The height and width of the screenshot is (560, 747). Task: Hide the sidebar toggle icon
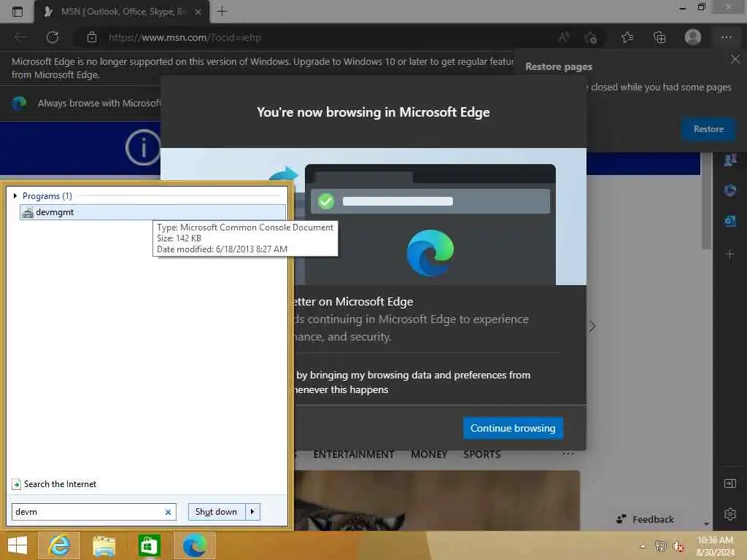(729, 484)
